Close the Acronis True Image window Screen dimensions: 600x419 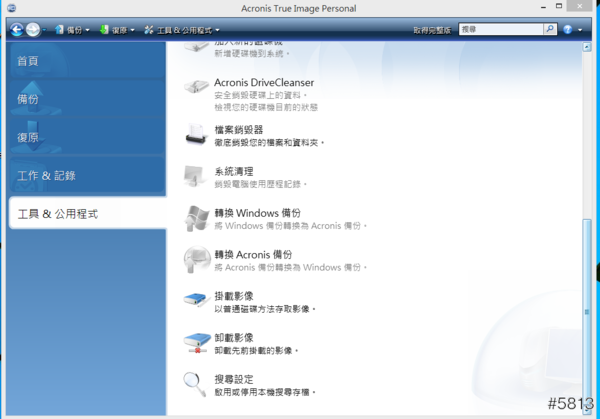(x=580, y=6)
